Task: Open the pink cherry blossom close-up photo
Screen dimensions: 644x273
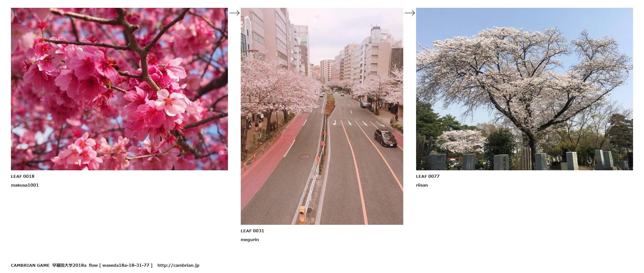Action: [119, 89]
